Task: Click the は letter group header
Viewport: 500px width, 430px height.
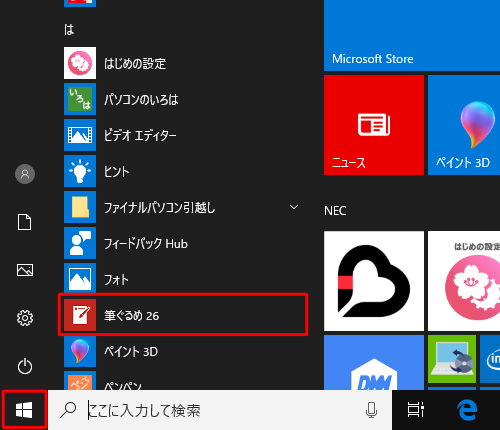Action: click(69, 30)
